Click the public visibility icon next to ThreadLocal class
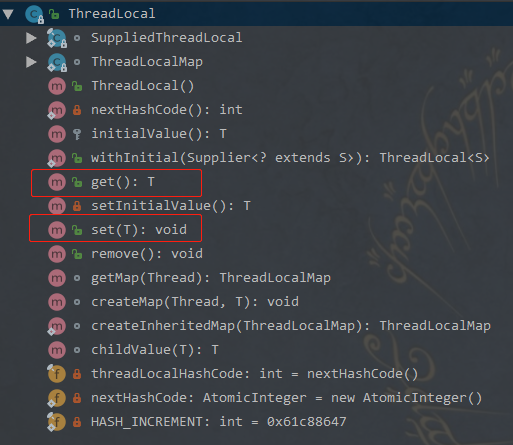The width and height of the screenshot is (513, 445). 54,14
